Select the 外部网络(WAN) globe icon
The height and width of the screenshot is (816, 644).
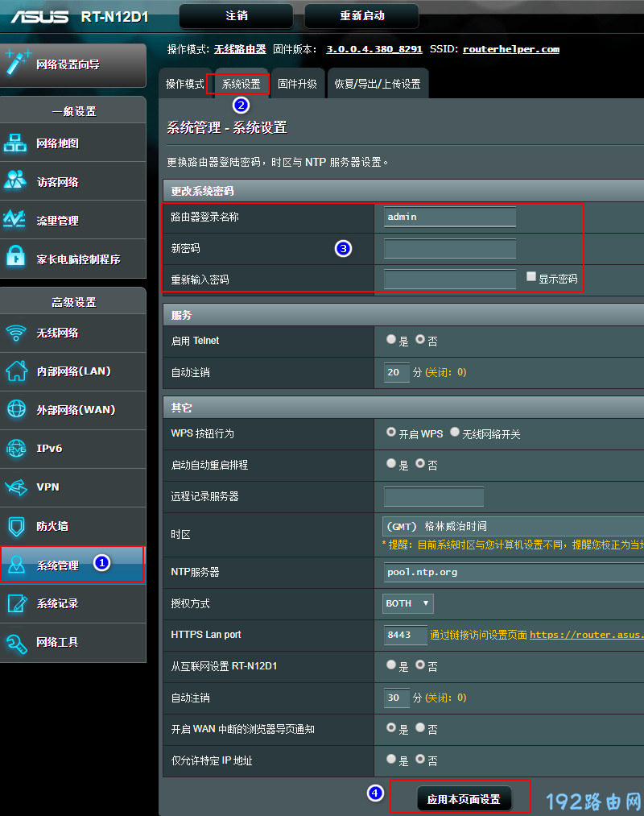16,409
